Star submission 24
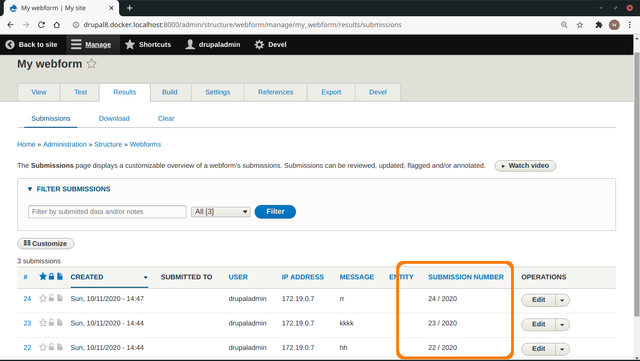Viewport: 640px width, 361px height. point(43,299)
